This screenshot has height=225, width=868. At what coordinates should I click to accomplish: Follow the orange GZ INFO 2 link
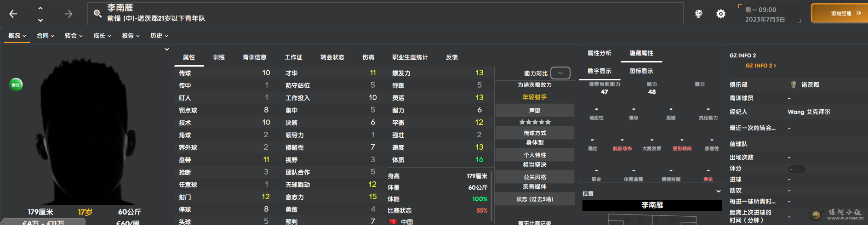click(760, 66)
